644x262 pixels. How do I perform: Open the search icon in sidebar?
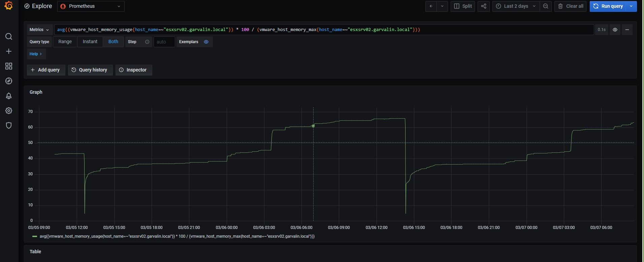9,36
